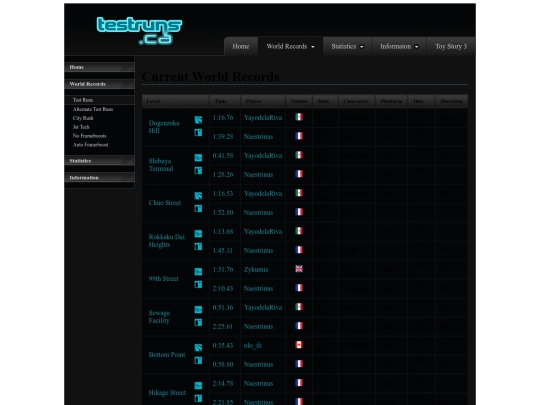Open the Informaton dropdown arrow in top nav
540x405 pixels.
(416, 47)
